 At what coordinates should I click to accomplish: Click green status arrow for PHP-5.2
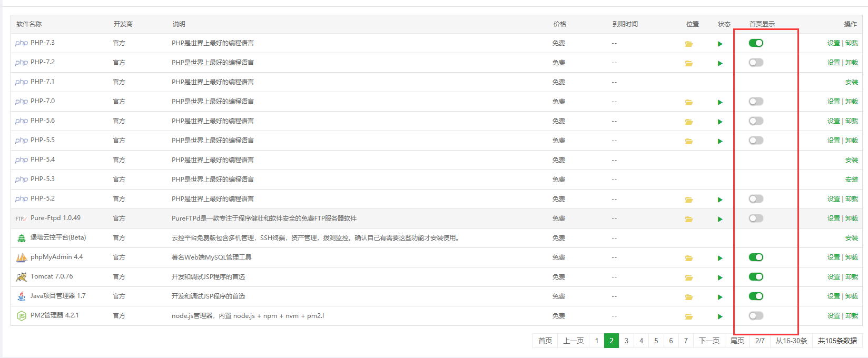tap(720, 200)
